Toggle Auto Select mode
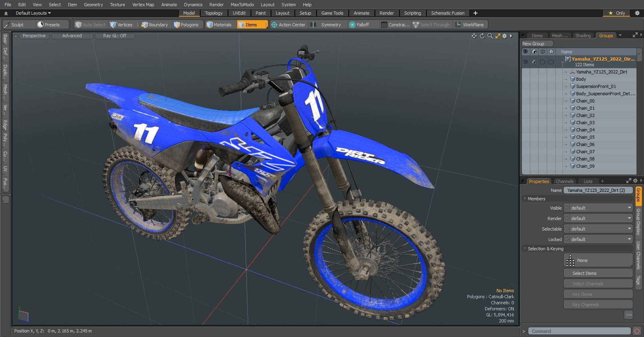The image size is (644, 337). pyautogui.click(x=90, y=25)
